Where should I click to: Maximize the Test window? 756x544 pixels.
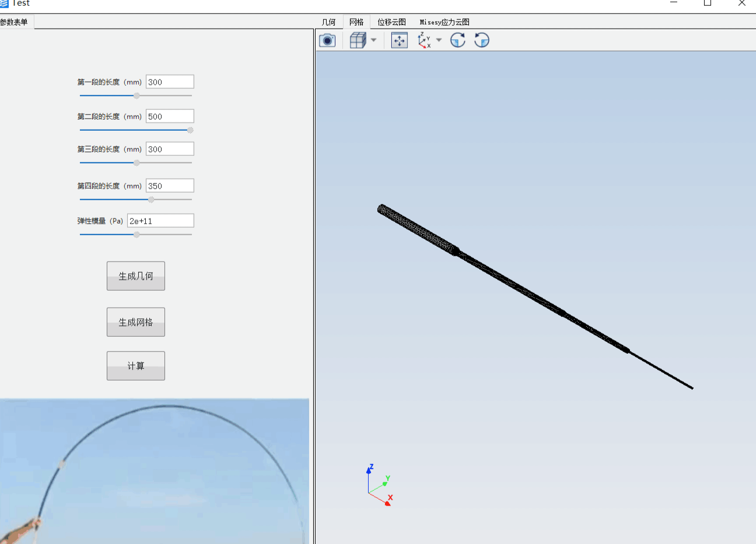(708, 3)
